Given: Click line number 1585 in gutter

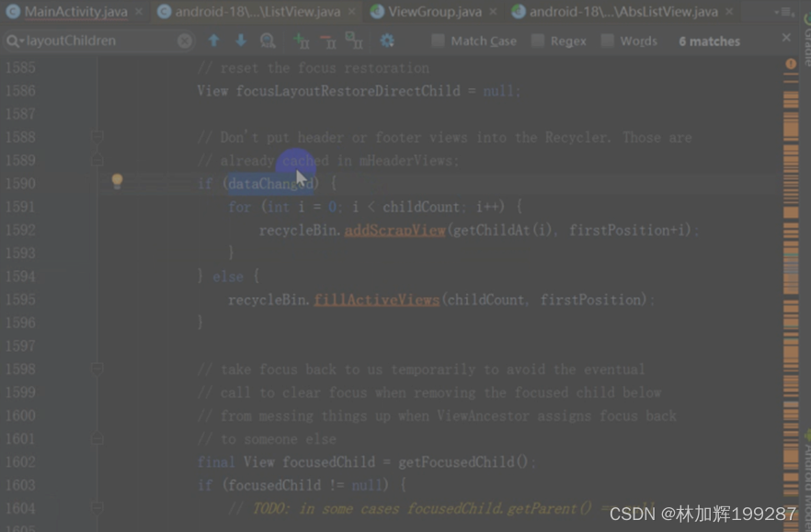Looking at the screenshot, I should [x=20, y=68].
